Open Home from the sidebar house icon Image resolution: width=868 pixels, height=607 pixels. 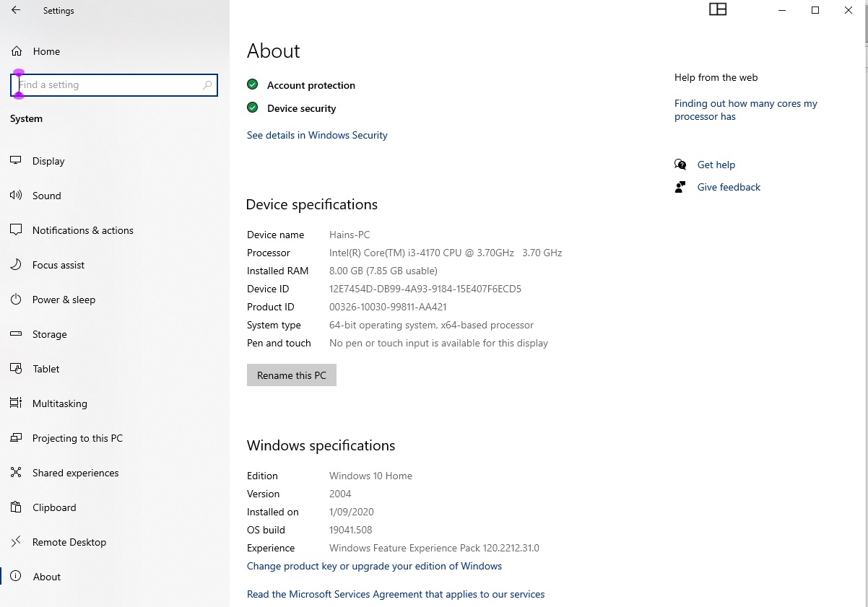(17, 51)
